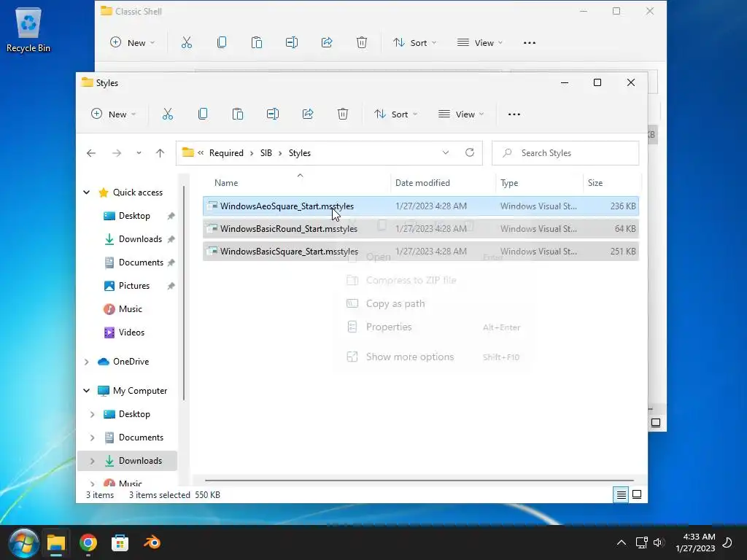This screenshot has width=747, height=560.
Task: Go up one folder level arrow
Action: (x=160, y=153)
